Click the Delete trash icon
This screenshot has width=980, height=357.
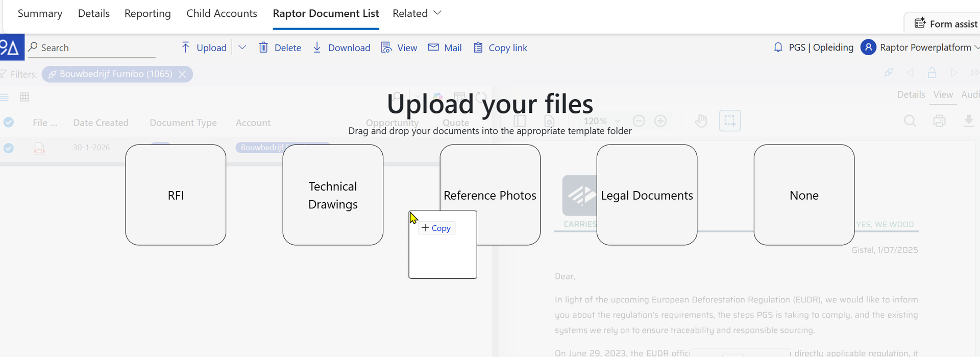tap(263, 47)
